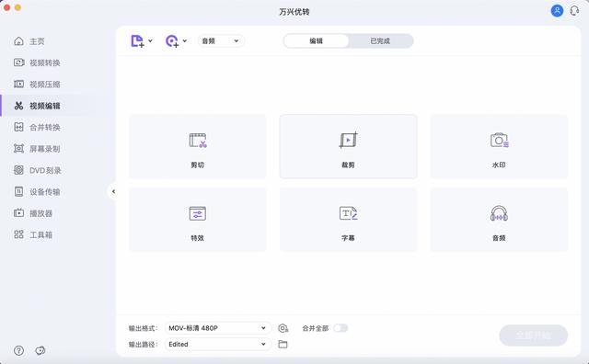Click the 字幕 label text
The width and height of the screenshot is (589, 364).
pyautogui.click(x=348, y=238)
